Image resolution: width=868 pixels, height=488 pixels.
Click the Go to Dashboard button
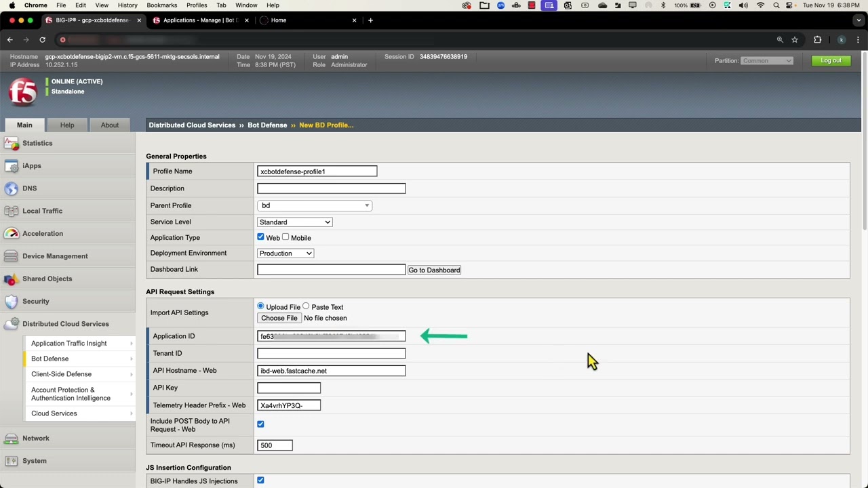pos(434,270)
